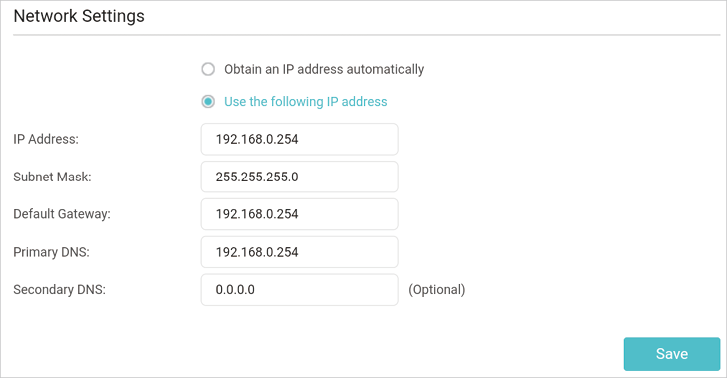Viewport: 727px width, 378px height.
Task: Click the 'IP Address:' field label
Action: coord(46,139)
